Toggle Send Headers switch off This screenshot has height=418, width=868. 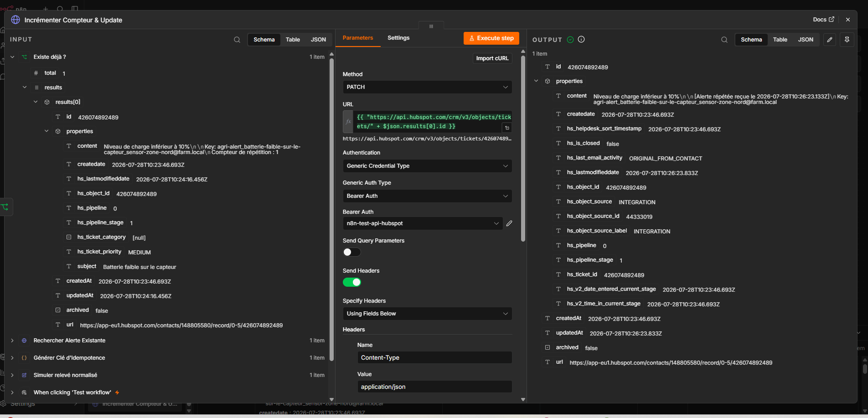(351, 282)
